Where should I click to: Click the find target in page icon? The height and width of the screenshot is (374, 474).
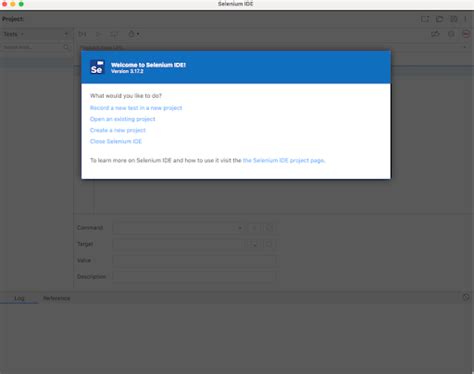[269, 244]
